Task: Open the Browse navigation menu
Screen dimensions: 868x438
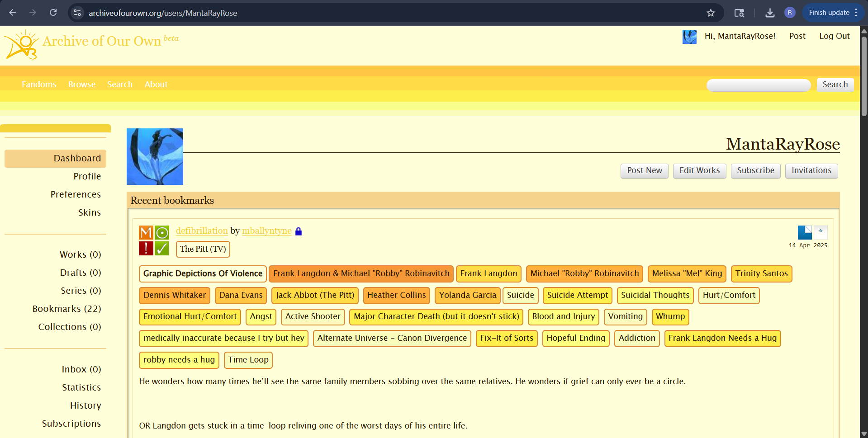Action: point(82,85)
